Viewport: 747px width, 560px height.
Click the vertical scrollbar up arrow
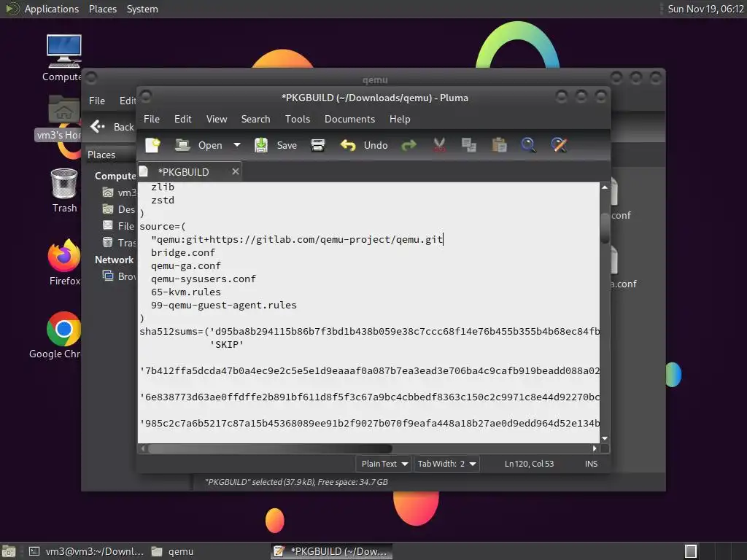pyautogui.click(x=605, y=187)
